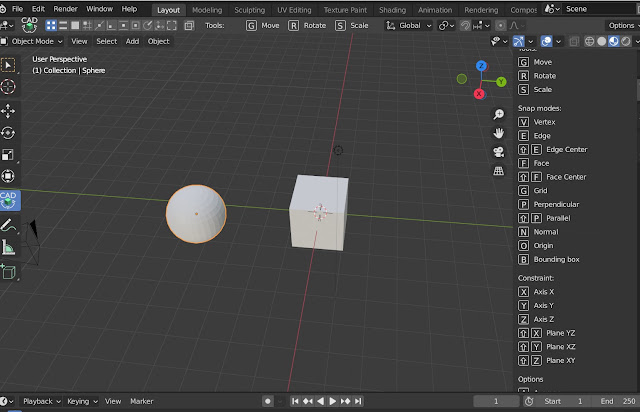Jump to the timeline end frame

[358, 401]
